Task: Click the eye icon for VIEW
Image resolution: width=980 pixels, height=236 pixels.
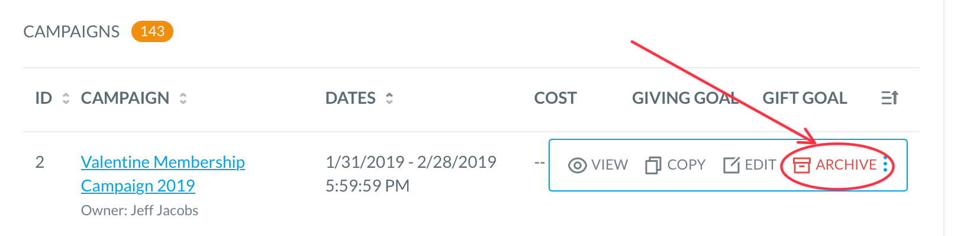Action: click(x=577, y=165)
